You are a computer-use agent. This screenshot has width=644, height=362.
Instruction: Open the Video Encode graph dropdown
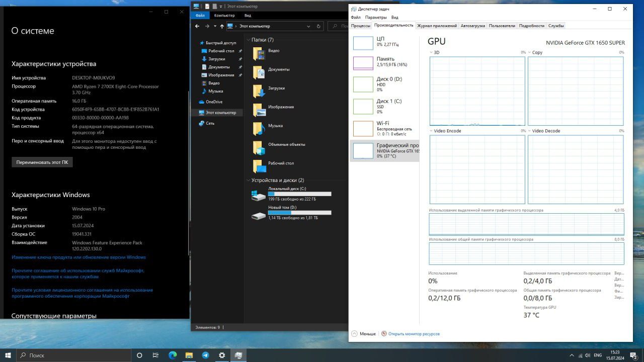(x=431, y=131)
